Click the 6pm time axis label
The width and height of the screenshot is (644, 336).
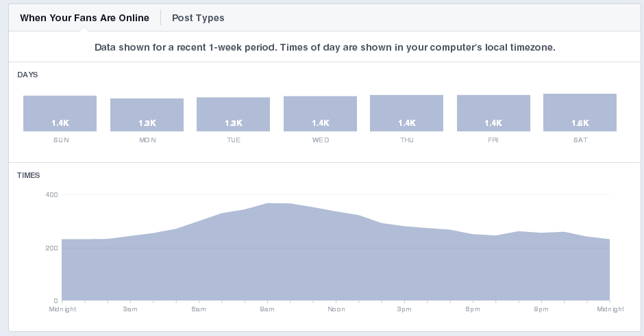tap(472, 309)
